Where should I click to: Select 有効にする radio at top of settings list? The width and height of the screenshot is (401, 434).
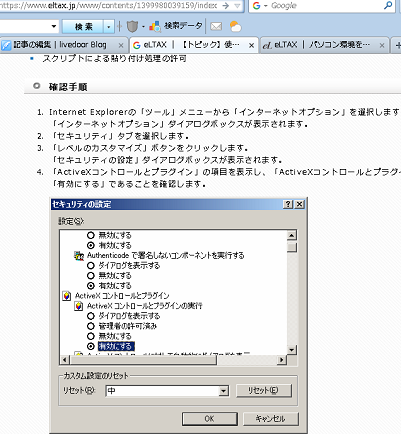pos(91,245)
